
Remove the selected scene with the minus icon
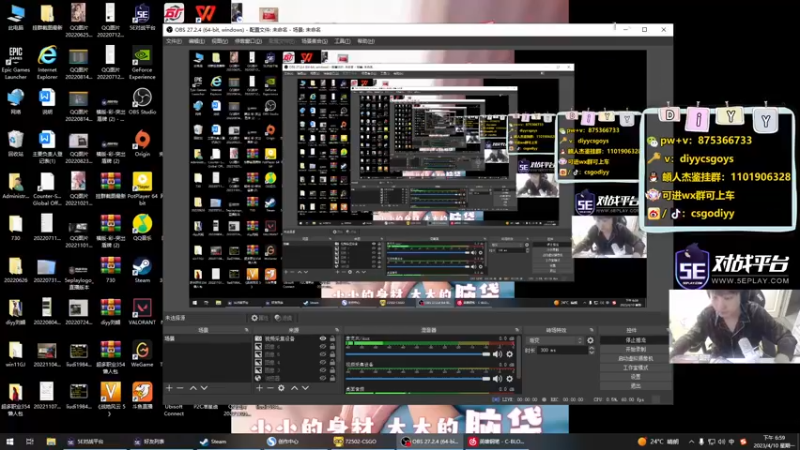180,388
